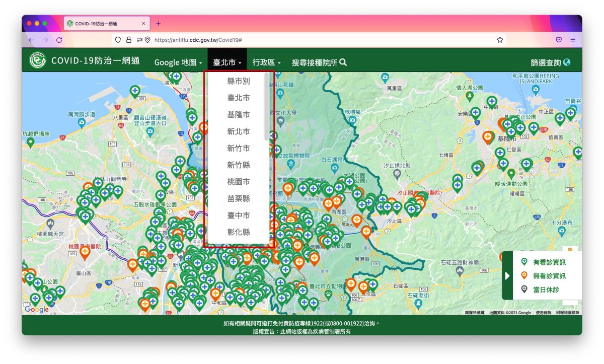This screenshot has width=604, height=364.
Task: Open the Pocket save icon in the toolbar
Action: tap(559, 40)
